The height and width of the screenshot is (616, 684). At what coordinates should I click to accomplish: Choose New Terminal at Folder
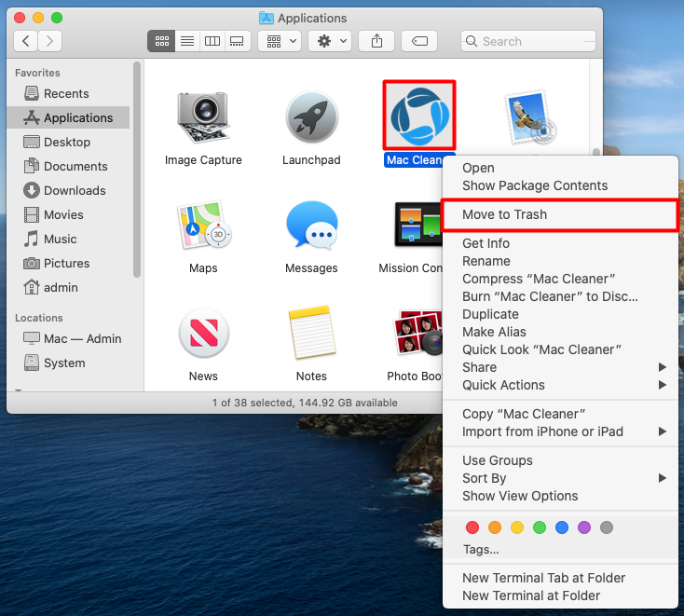pyautogui.click(x=560, y=595)
